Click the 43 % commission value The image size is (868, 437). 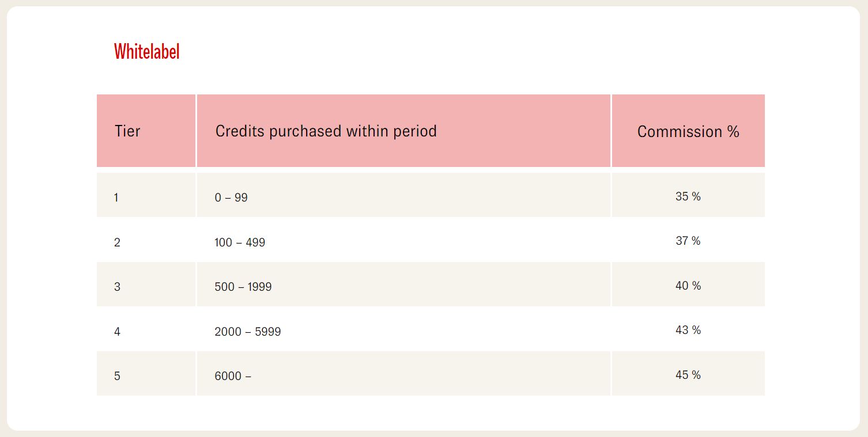tap(688, 330)
